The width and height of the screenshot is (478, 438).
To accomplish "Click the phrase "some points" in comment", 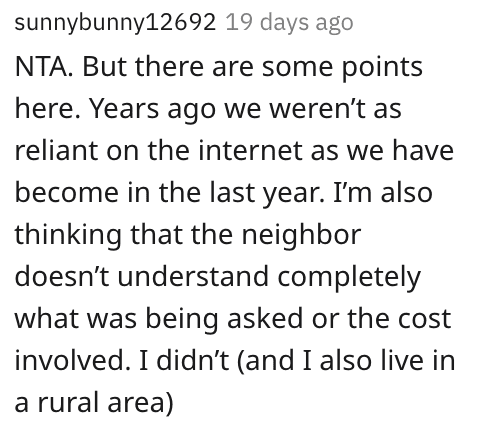I will click(342, 68).
